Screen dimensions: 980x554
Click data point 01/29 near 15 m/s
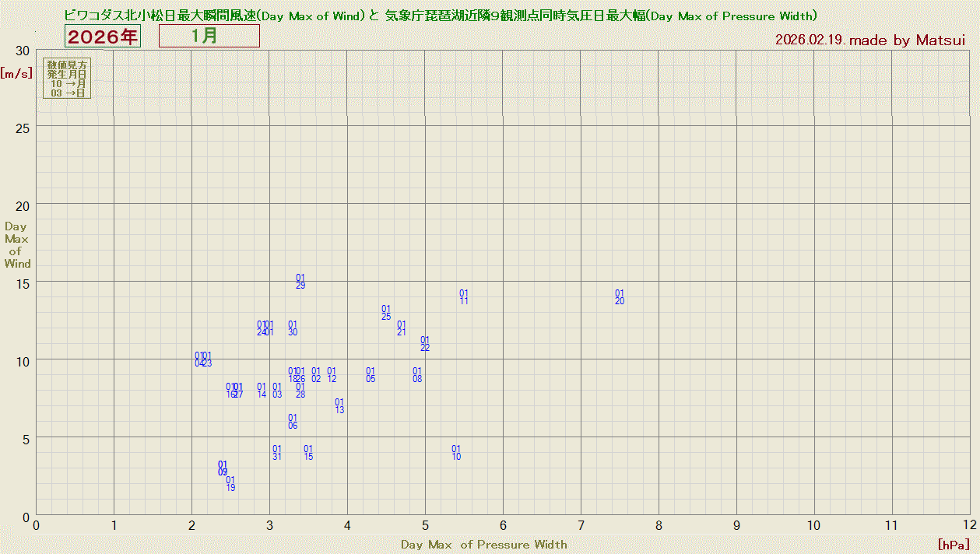pos(300,282)
